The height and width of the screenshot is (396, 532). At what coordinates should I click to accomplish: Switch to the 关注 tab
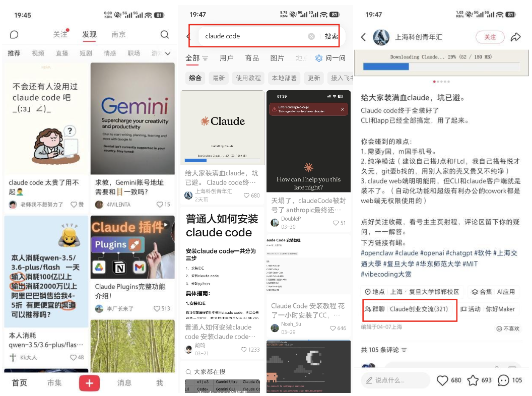point(60,34)
